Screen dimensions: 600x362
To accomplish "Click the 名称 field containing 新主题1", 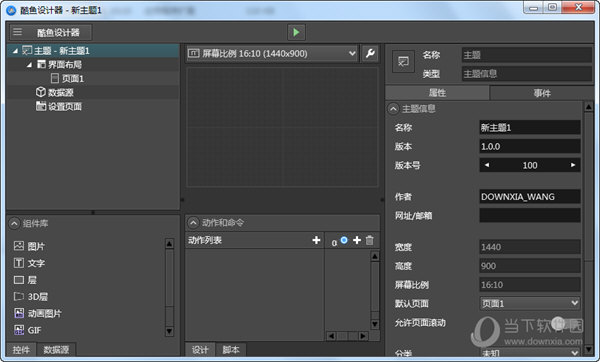I will [x=530, y=127].
